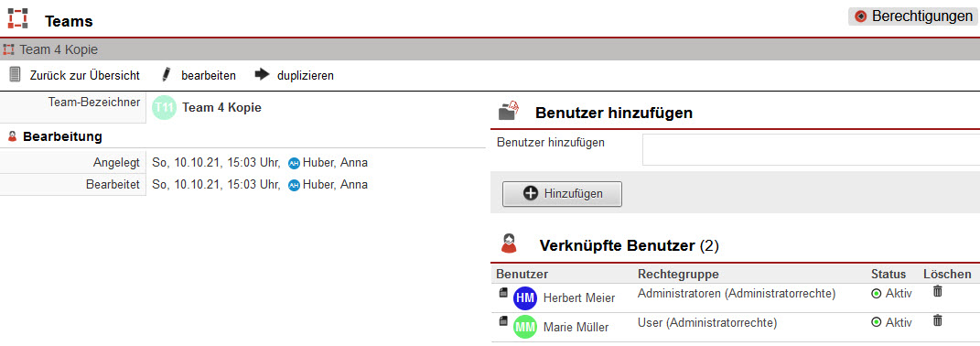
Task: Click the bearbeiten pencil icon
Action: [x=167, y=75]
